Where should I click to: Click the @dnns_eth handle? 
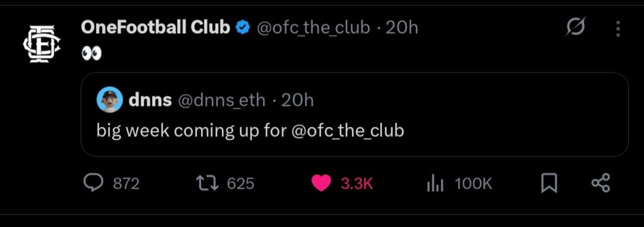(x=222, y=100)
